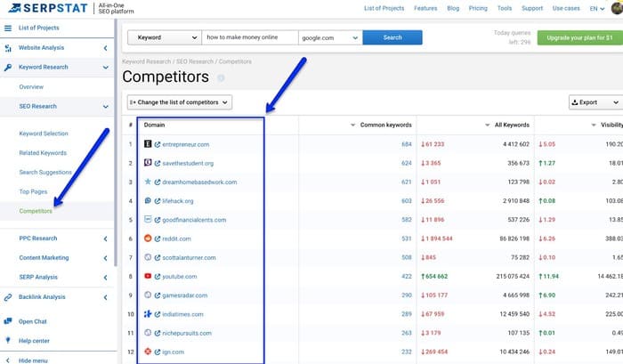623x364 pixels.
Task: Click the Help center lightbulb icon
Action: pos(8,341)
